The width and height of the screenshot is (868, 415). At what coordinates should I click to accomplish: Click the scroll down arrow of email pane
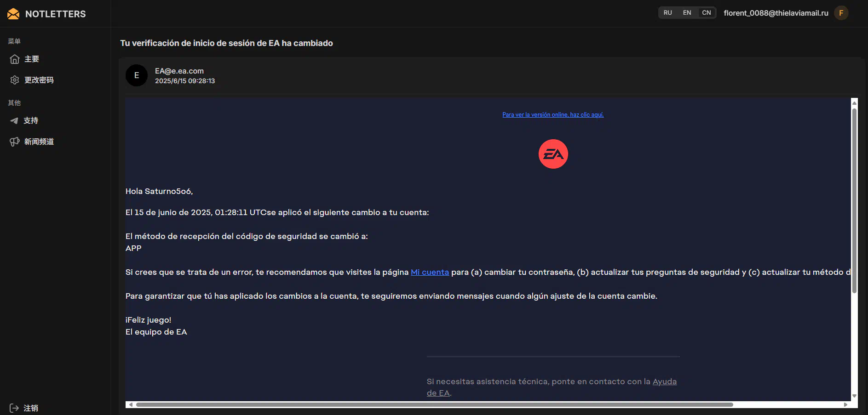[x=854, y=396]
